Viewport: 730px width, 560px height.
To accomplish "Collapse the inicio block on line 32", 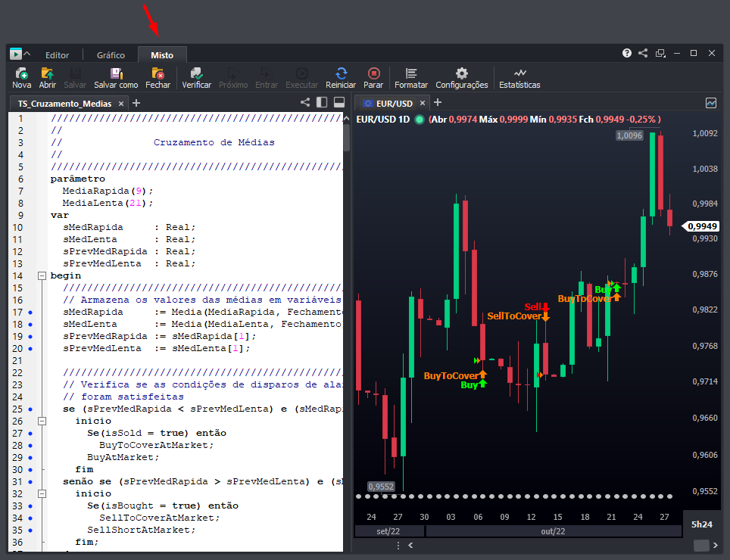I will click(41, 493).
